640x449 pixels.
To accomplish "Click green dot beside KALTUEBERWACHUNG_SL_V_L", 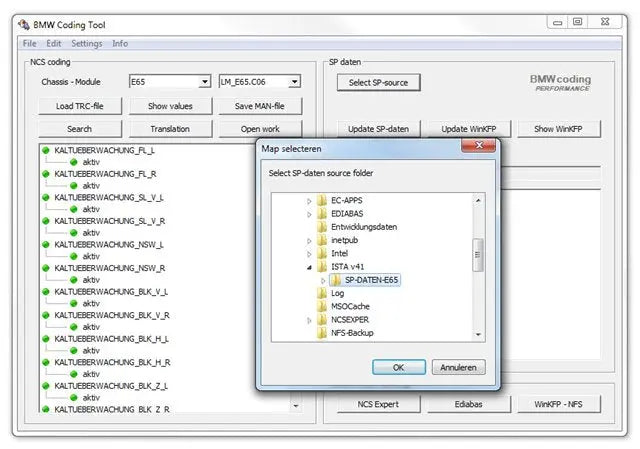I will [46, 198].
